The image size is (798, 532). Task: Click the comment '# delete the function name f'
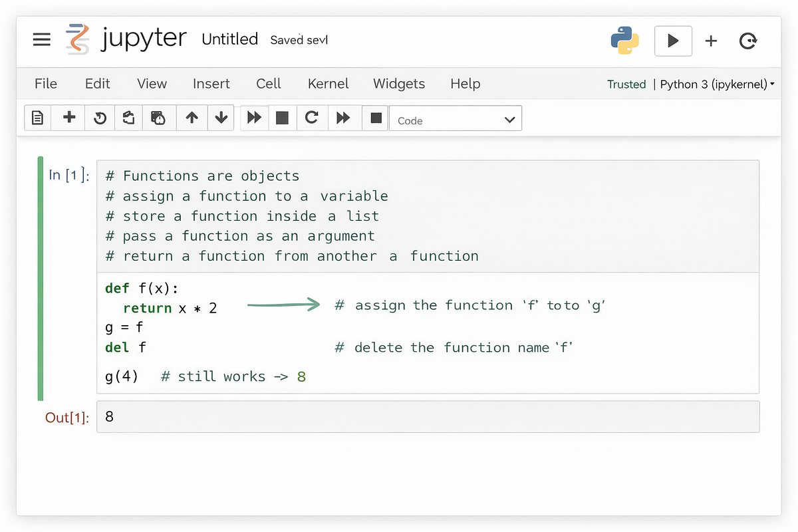[x=454, y=347]
